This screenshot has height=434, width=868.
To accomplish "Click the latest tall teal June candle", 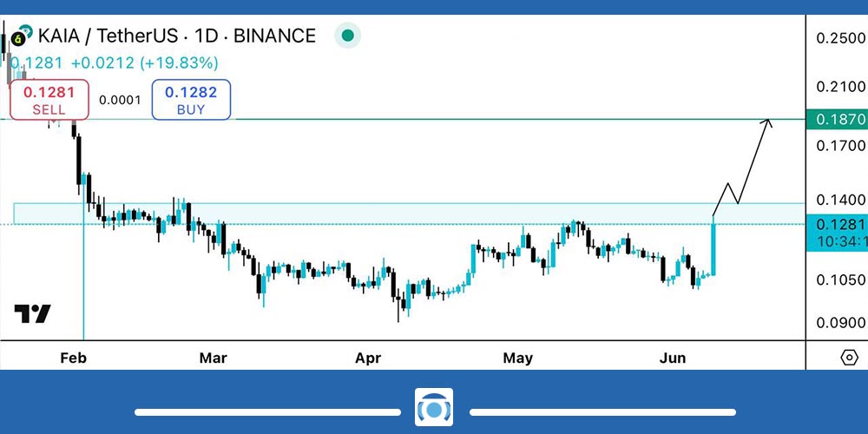I will click(713, 247).
